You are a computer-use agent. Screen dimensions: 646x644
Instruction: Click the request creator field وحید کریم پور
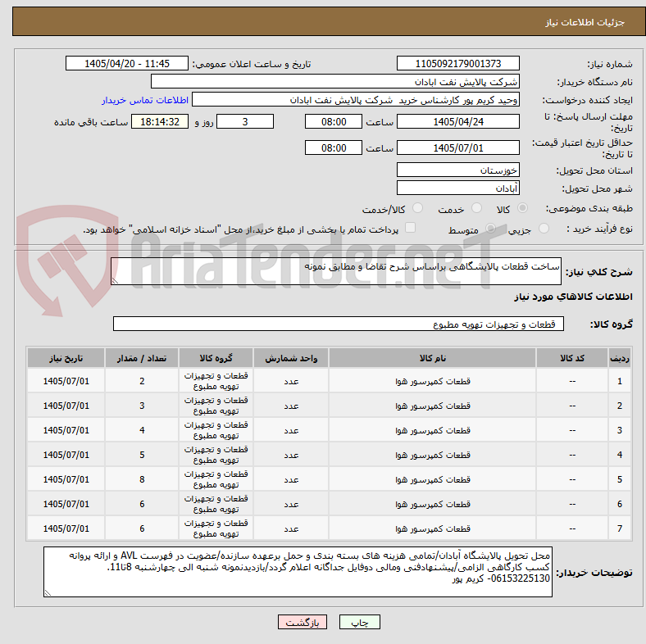click(x=356, y=100)
